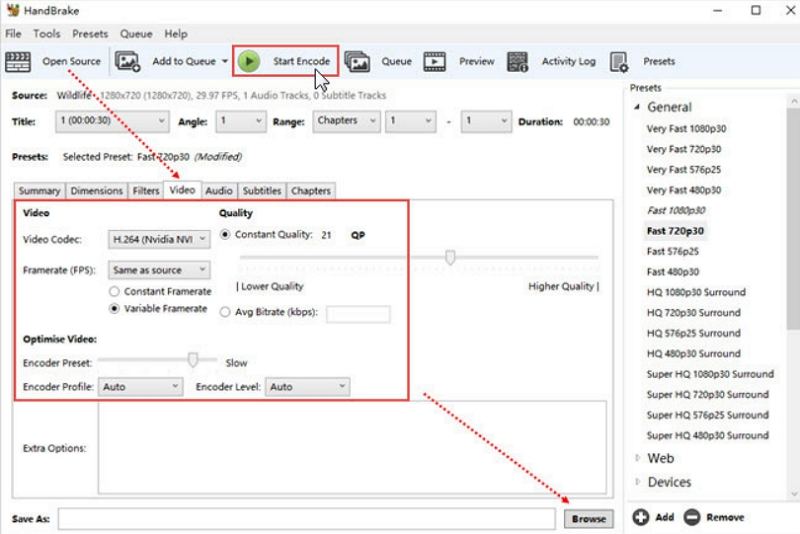
Task: Collapse the General presets group
Action: 637,107
